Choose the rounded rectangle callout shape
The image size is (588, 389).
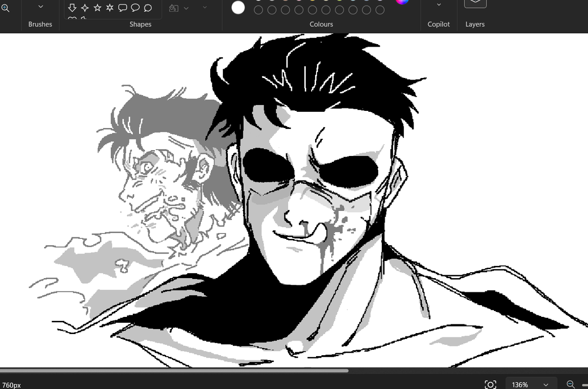click(x=122, y=8)
